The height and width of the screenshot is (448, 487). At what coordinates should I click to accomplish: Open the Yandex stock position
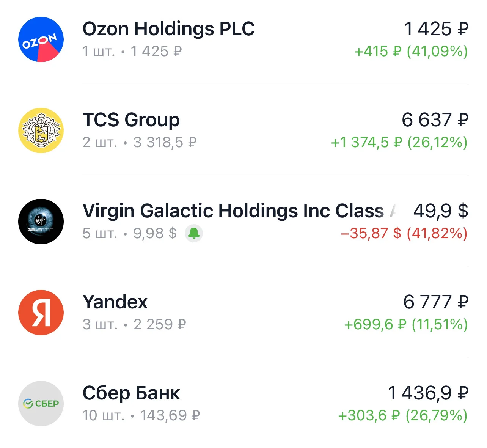tap(243, 313)
